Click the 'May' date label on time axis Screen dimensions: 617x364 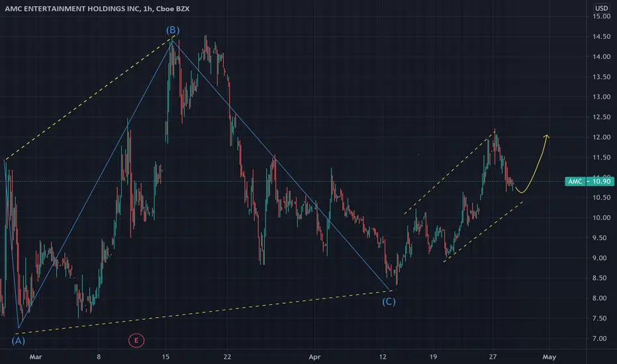tap(549, 357)
